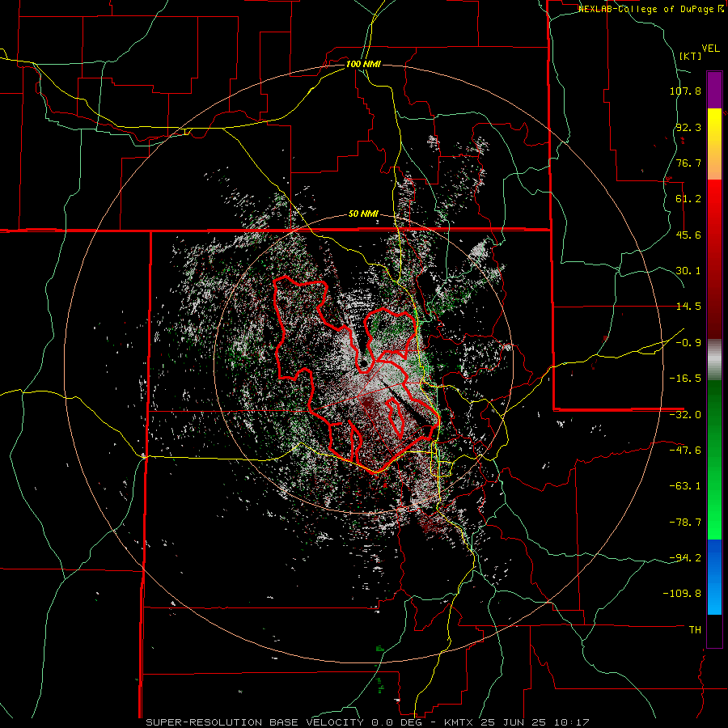Click the 100 NMI range ring label
The height and width of the screenshot is (728, 728).
363,64
